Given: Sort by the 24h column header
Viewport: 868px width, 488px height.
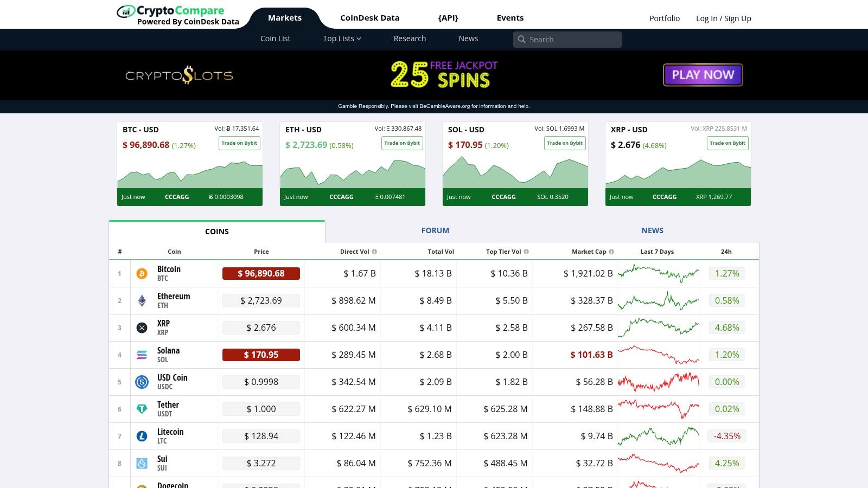Looking at the screenshot, I should [726, 252].
